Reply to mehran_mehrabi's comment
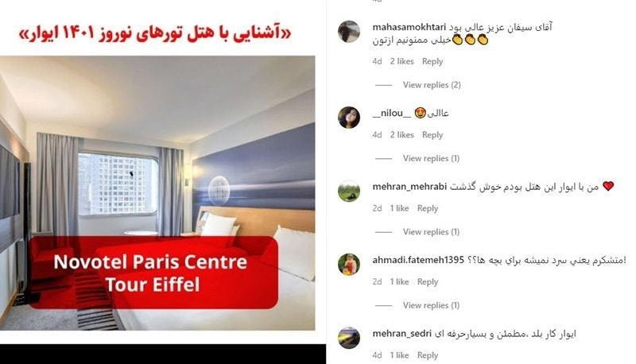636x364 pixels. tap(428, 208)
